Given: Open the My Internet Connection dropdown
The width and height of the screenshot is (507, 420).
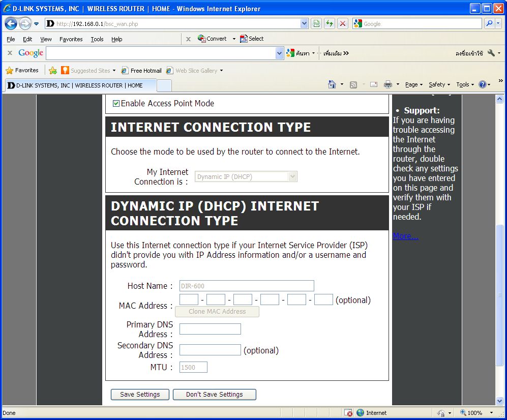Looking at the screenshot, I should 246,176.
